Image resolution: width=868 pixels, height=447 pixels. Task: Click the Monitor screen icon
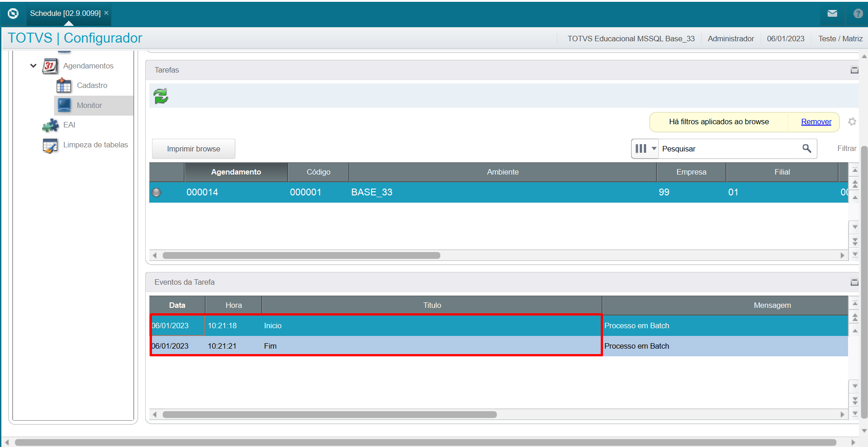[x=64, y=105]
